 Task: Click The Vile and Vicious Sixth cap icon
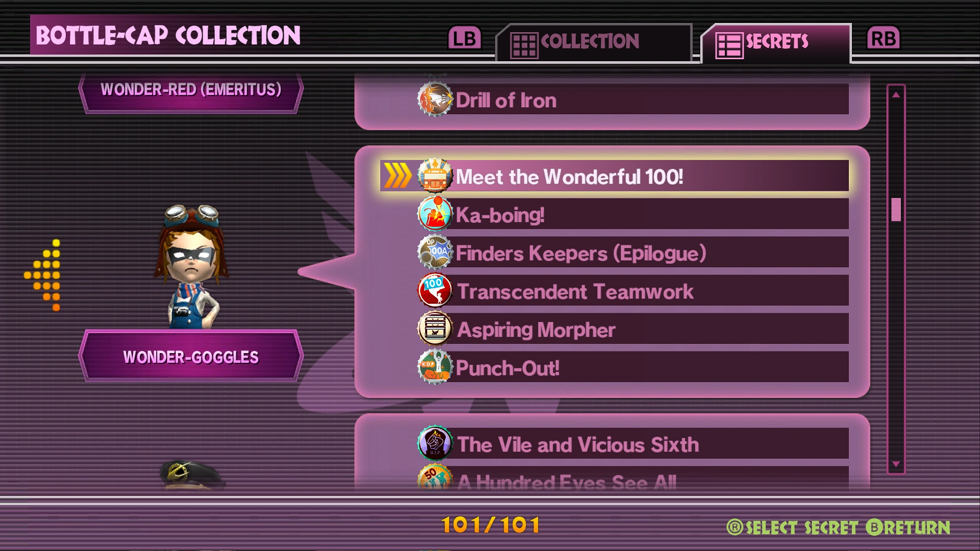[435, 443]
